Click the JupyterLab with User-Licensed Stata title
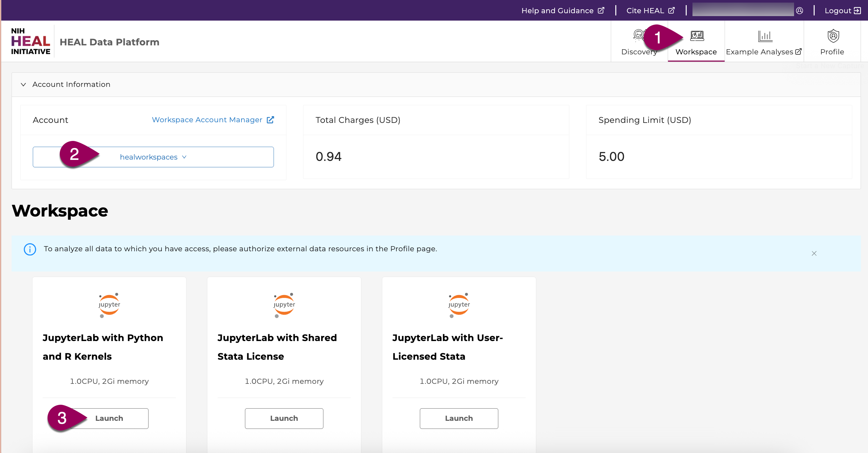868x453 pixels. [448, 347]
